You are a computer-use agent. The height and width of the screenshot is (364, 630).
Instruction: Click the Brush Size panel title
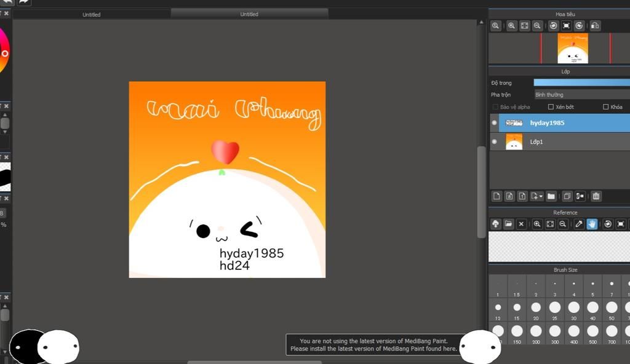(x=565, y=270)
